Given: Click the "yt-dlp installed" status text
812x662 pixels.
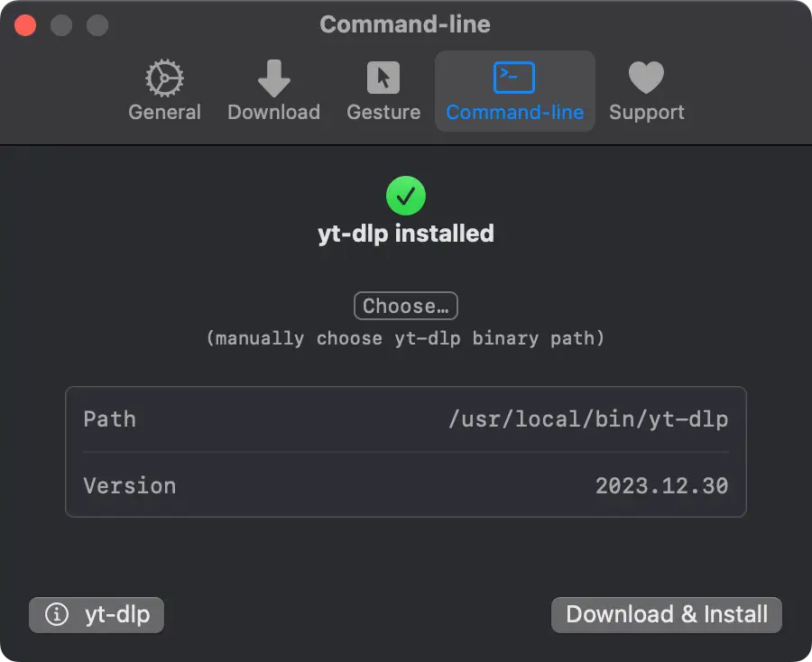Looking at the screenshot, I should click(406, 234).
